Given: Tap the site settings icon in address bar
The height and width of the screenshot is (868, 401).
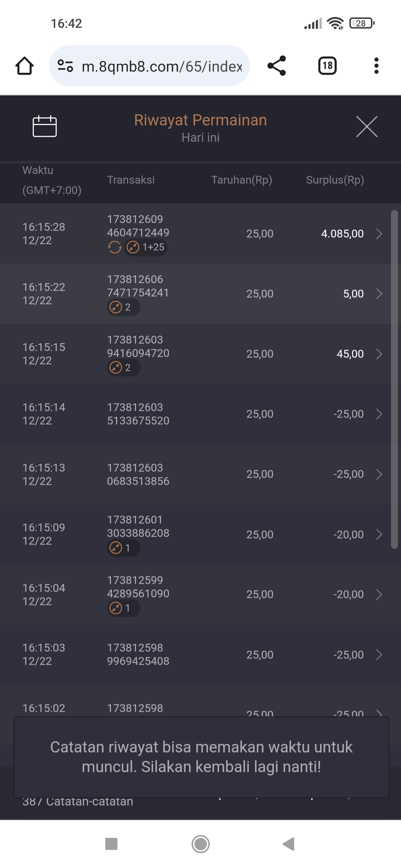Looking at the screenshot, I should [x=65, y=66].
